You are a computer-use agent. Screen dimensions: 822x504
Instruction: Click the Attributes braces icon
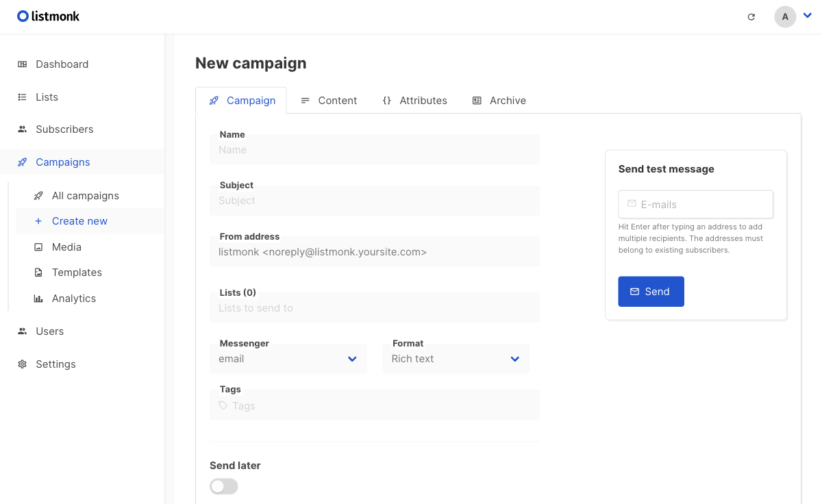387,101
